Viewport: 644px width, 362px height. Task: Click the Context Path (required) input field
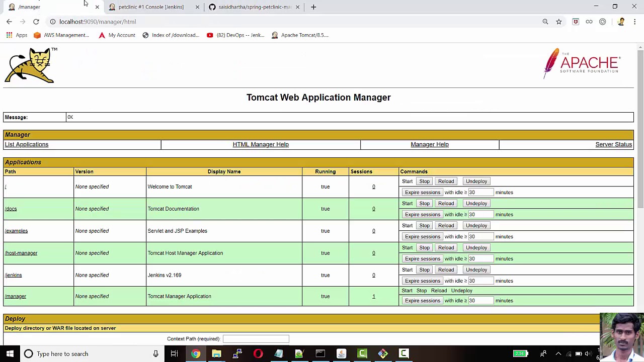click(256, 339)
